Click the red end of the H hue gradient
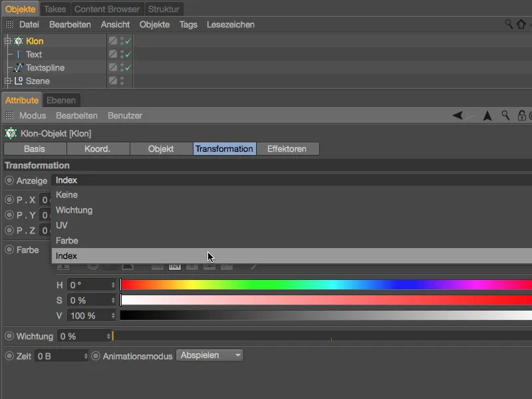Viewport: 532px width, 399px height. 126,285
